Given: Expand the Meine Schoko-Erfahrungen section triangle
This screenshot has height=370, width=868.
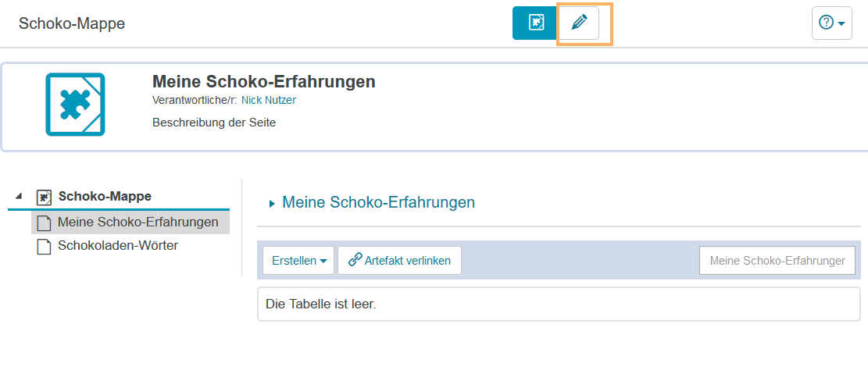Looking at the screenshot, I should [x=272, y=204].
